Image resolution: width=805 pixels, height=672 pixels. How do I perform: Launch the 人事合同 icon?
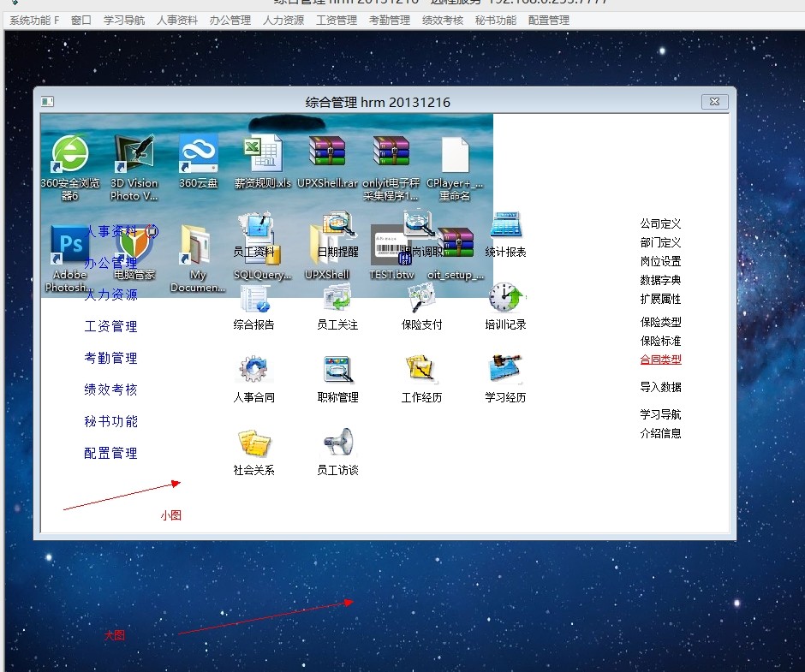[253, 372]
